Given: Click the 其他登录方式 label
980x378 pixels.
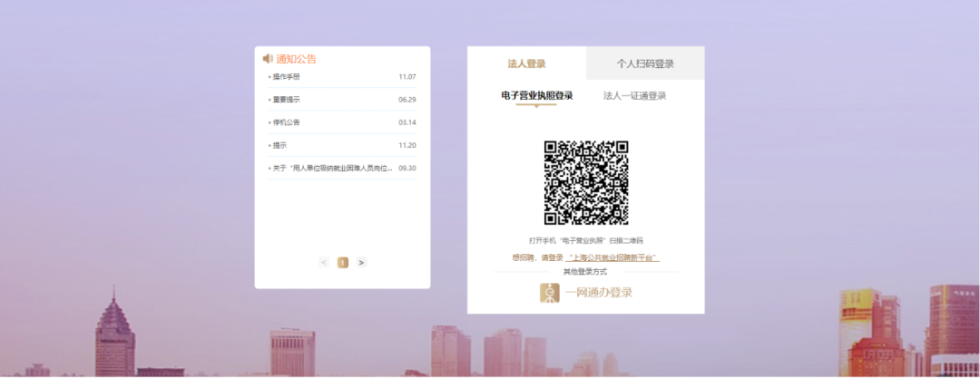Looking at the screenshot, I should (x=585, y=272).
